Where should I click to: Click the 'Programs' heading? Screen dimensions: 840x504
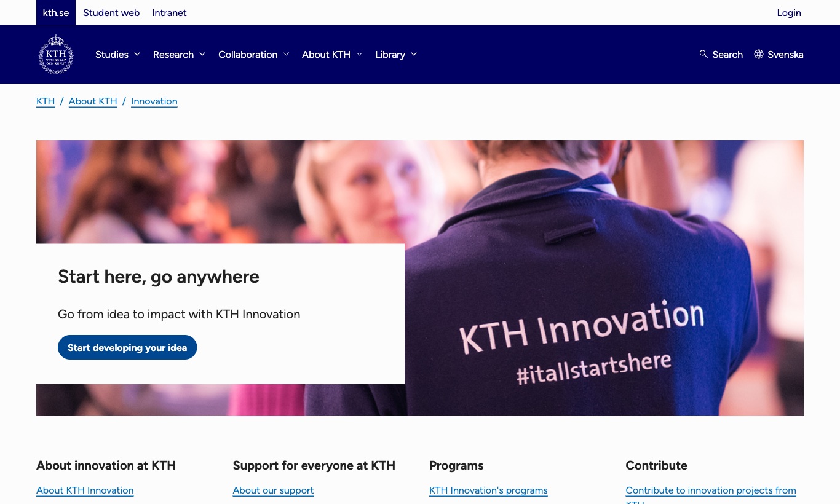[456, 465]
